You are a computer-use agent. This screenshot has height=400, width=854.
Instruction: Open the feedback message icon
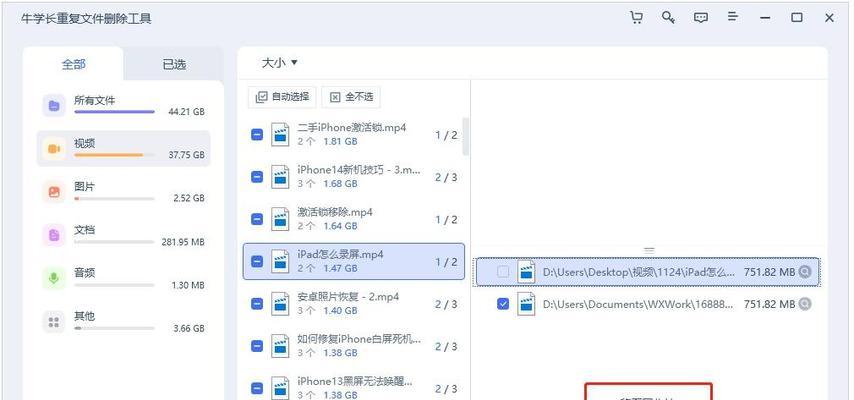(700, 17)
